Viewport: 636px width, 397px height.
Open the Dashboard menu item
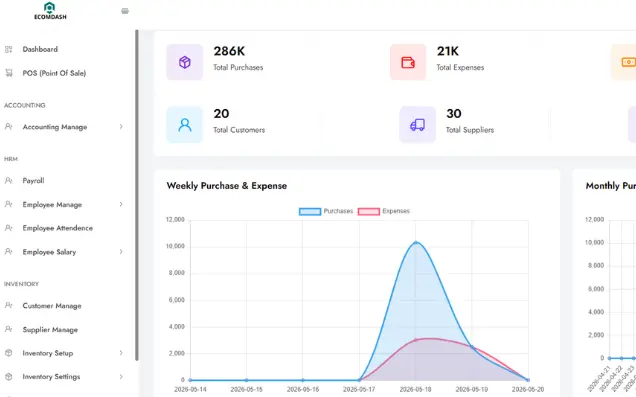[40, 49]
